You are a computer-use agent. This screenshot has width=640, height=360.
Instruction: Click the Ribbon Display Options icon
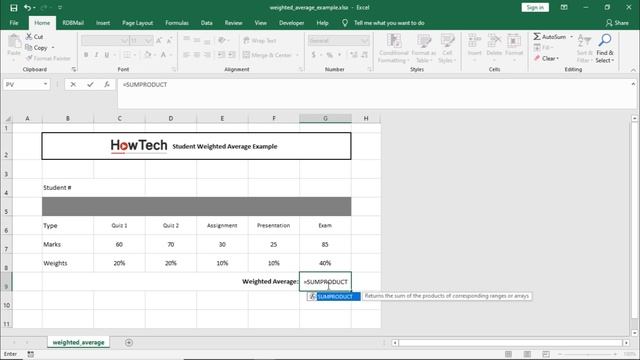[x=564, y=7]
